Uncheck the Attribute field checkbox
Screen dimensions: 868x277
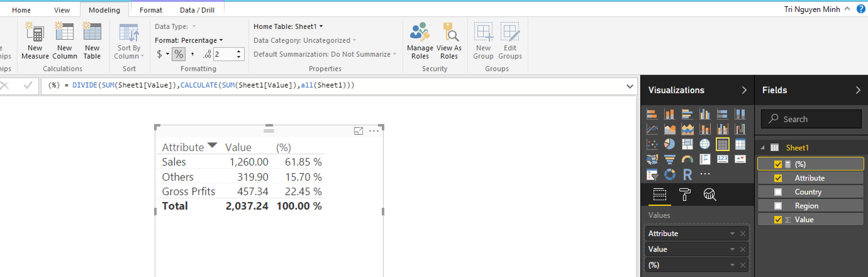point(778,178)
